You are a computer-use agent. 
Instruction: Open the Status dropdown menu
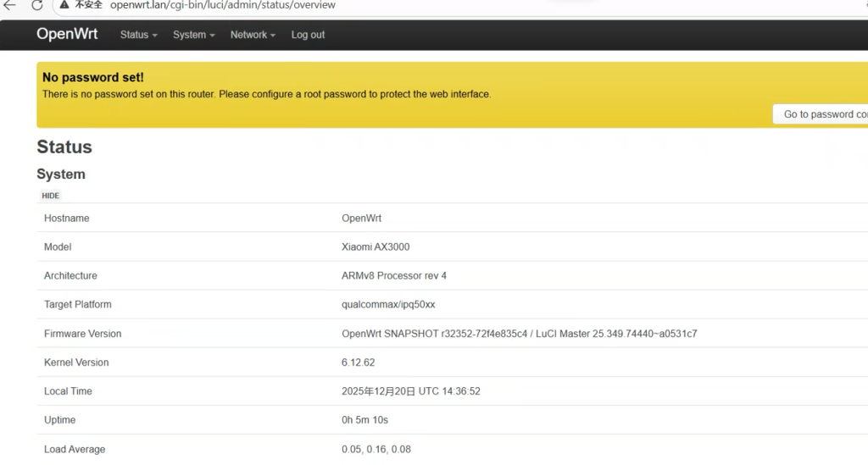coord(139,35)
